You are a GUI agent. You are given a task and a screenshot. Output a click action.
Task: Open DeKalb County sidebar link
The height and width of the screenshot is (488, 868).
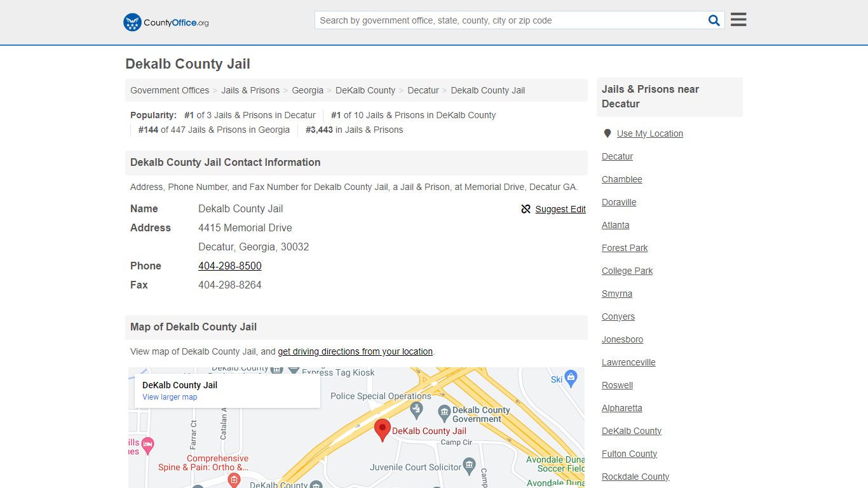pyautogui.click(x=632, y=431)
